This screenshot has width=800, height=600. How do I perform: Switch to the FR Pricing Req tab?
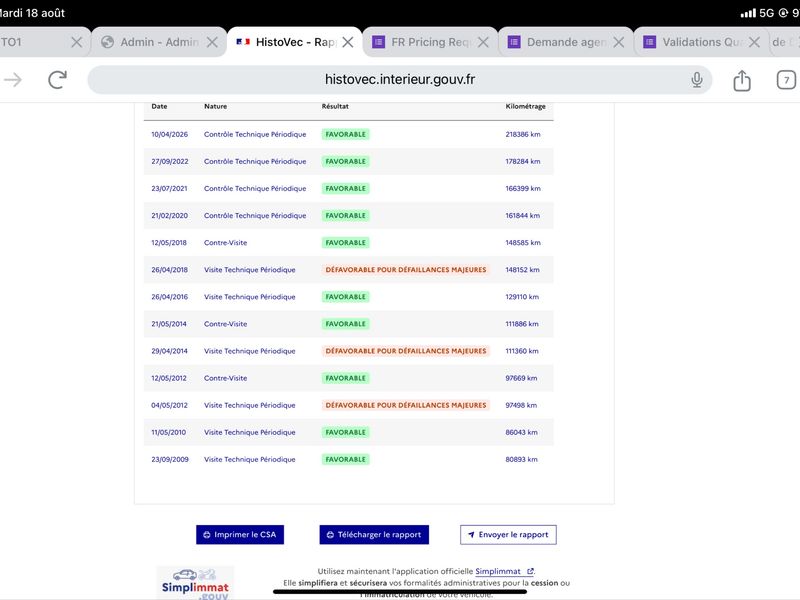point(430,42)
